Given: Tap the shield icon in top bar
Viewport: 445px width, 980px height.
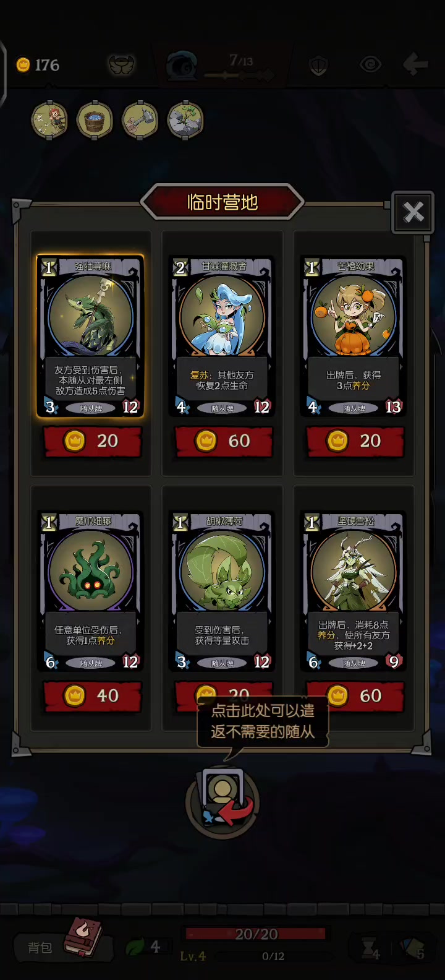Looking at the screenshot, I should [318, 65].
